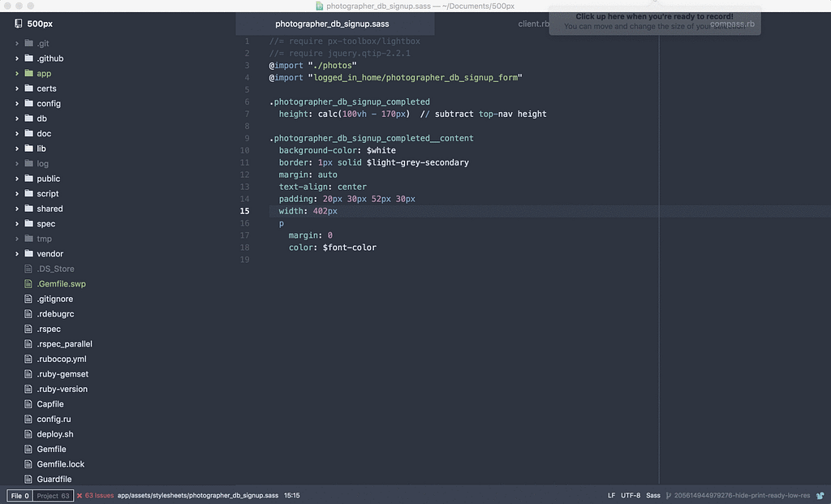Click the db folder icon
831x504 pixels.
click(28, 118)
